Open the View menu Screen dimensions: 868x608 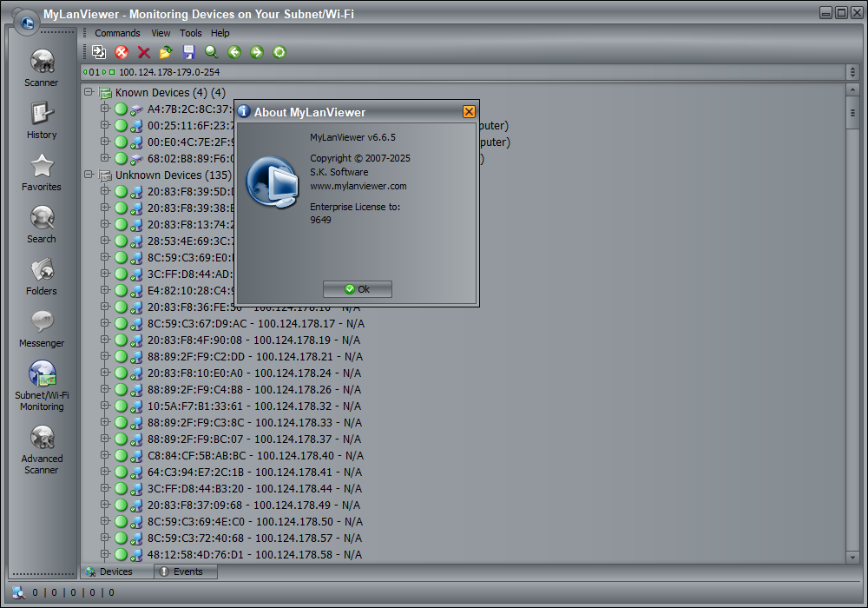tap(161, 33)
